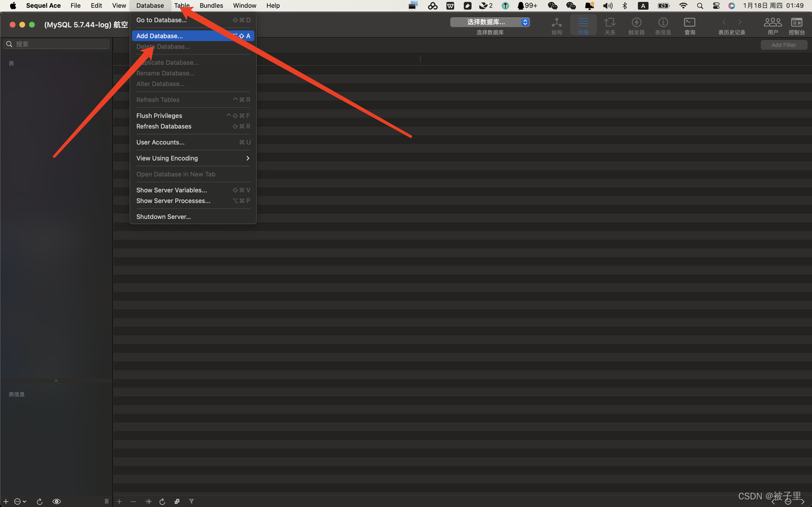Choose Go to Database... menu item
This screenshot has width=812, height=507.
[x=193, y=20]
